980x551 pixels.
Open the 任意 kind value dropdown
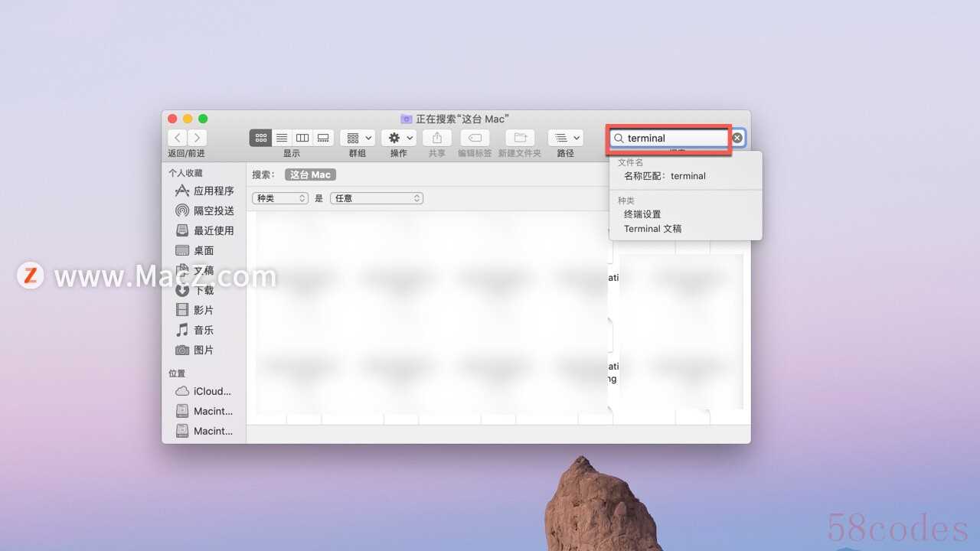click(377, 198)
